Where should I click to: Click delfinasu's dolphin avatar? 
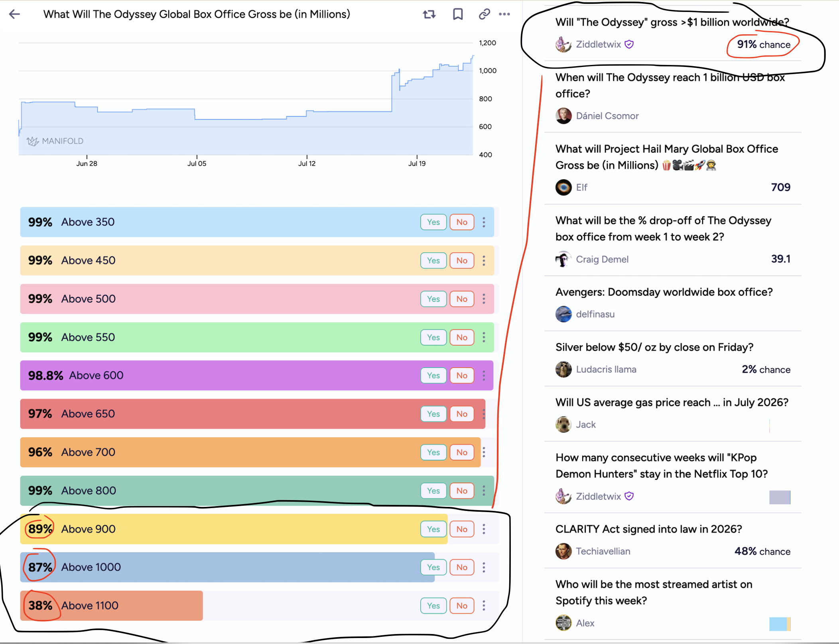click(563, 314)
